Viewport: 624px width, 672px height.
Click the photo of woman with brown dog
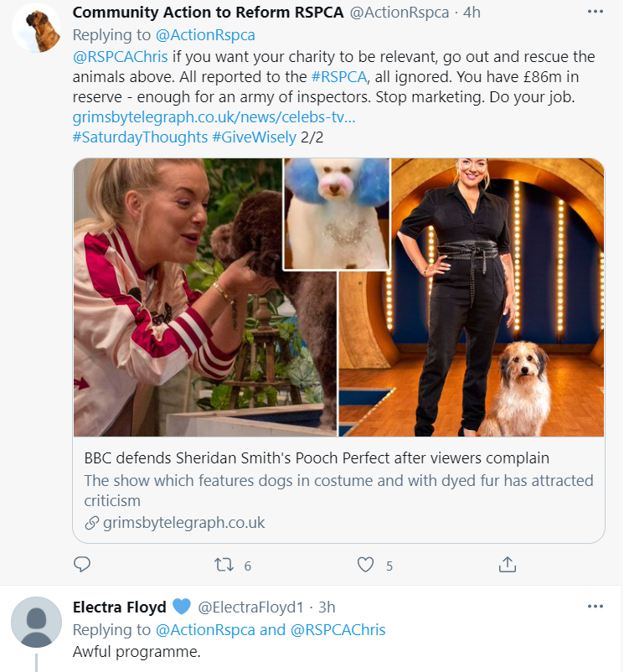(205, 297)
